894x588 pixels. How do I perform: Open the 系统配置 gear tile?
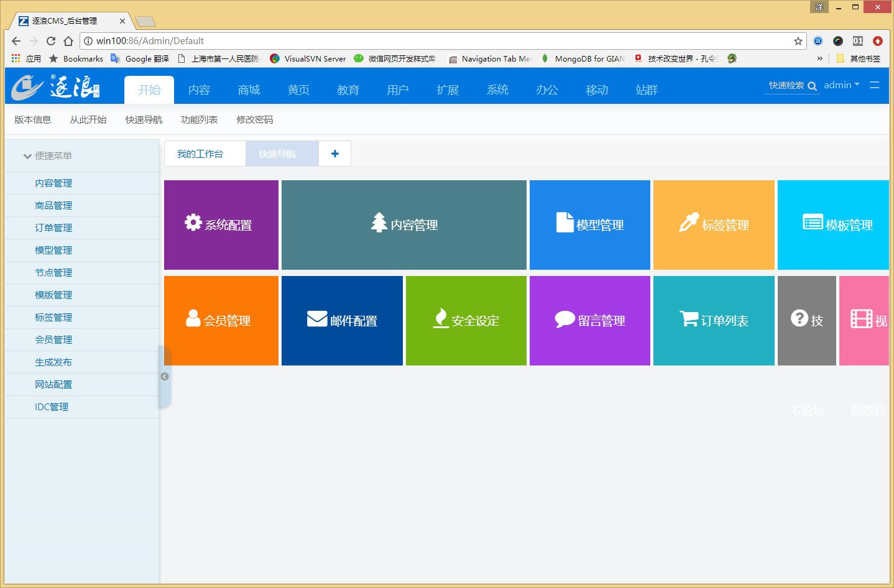[x=221, y=225]
